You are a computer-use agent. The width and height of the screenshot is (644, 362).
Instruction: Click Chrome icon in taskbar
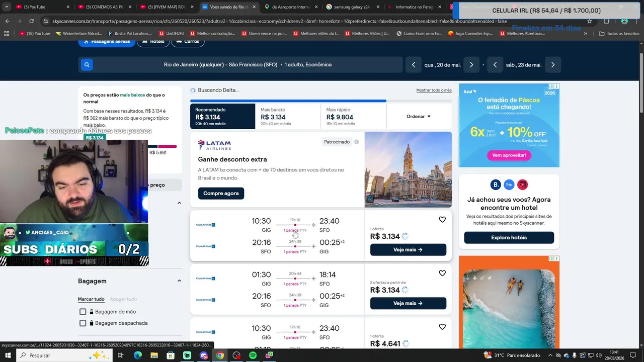point(220,355)
